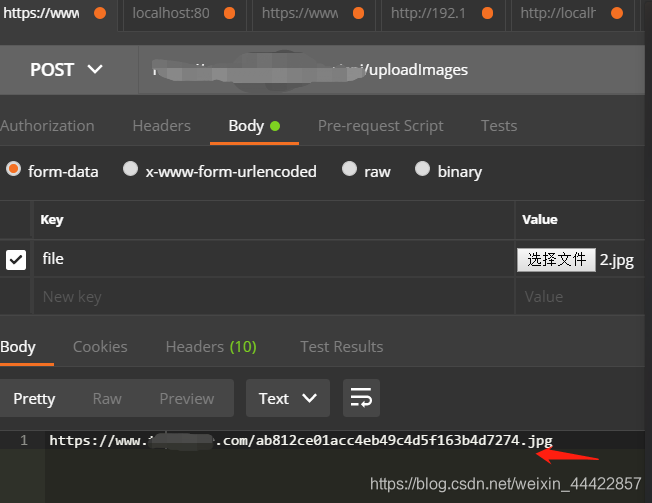This screenshot has height=503, width=652.
Task: Select the request Body tab
Action: (x=254, y=126)
